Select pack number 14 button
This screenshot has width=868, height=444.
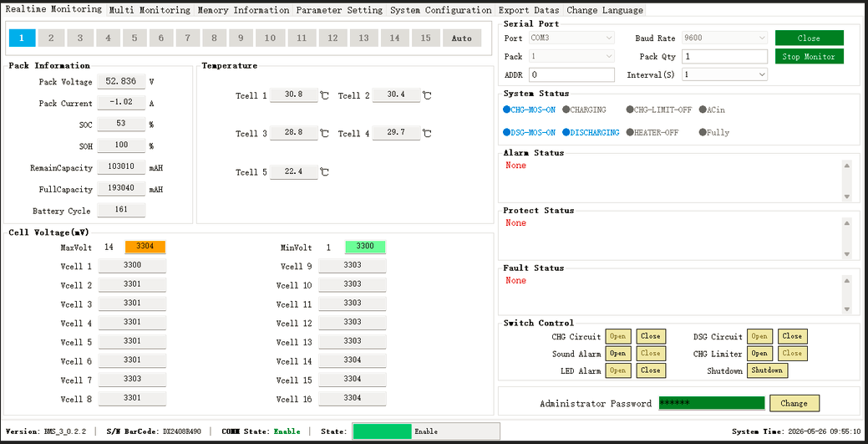pos(394,38)
